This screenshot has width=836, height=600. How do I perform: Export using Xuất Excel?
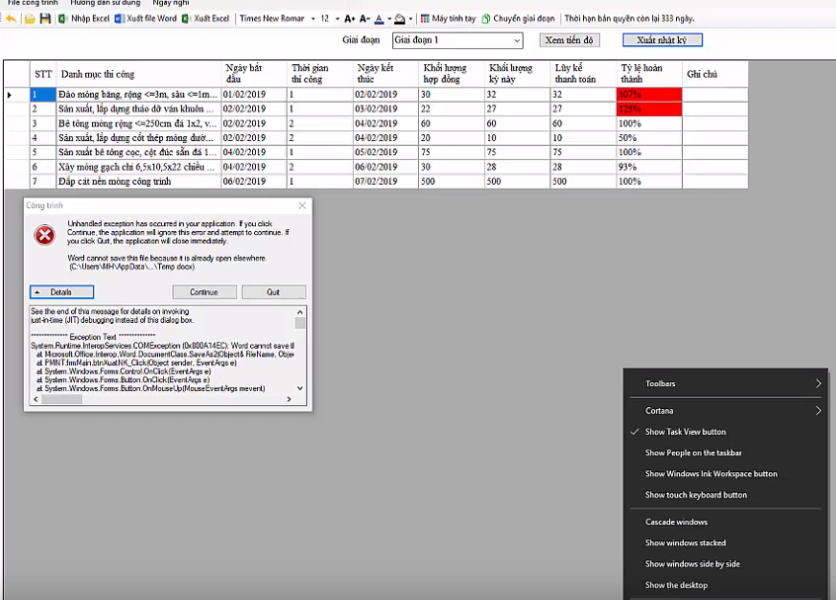click(206, 19)
